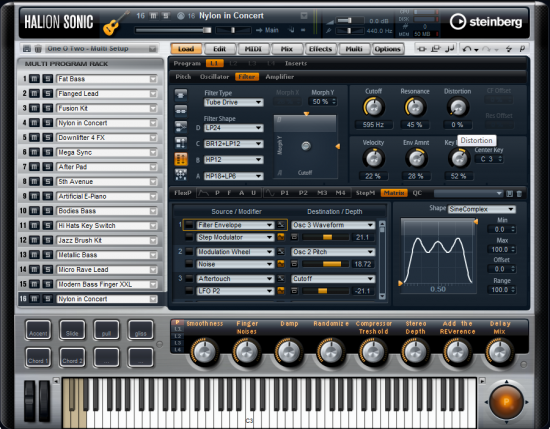Screen dimensions: 550x429
Task: Mute slot 1 Fat Bass
Action: coord(34,79)
